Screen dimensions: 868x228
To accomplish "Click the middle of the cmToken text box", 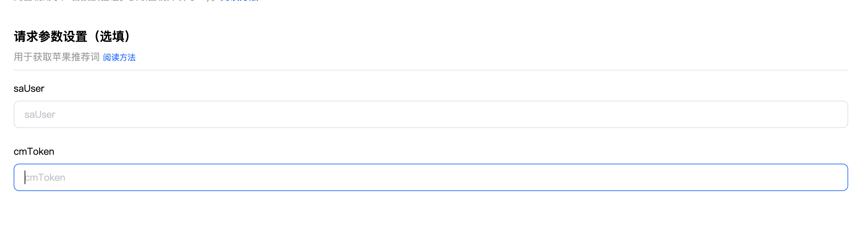I will point(431,177).
